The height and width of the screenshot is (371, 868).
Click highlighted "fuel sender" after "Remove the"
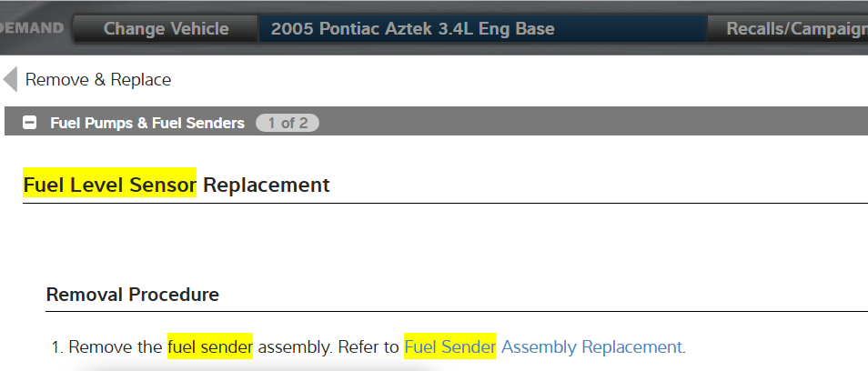tap(209, 346)
